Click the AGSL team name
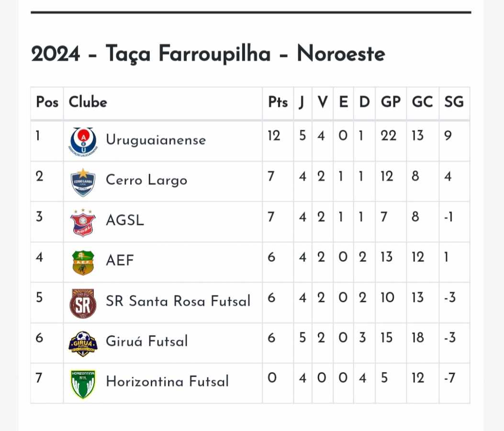 125,220
